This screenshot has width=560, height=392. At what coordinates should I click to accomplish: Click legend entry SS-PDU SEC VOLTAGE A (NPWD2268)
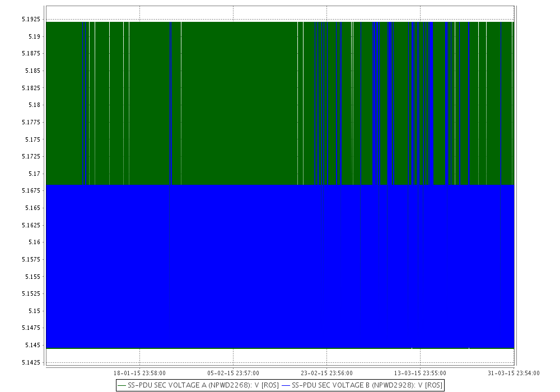[198, 385]
